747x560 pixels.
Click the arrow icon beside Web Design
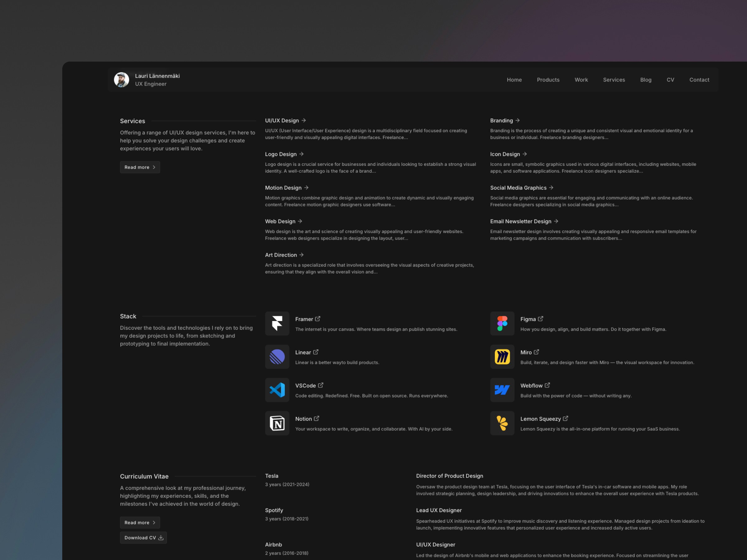click(300, 221)
